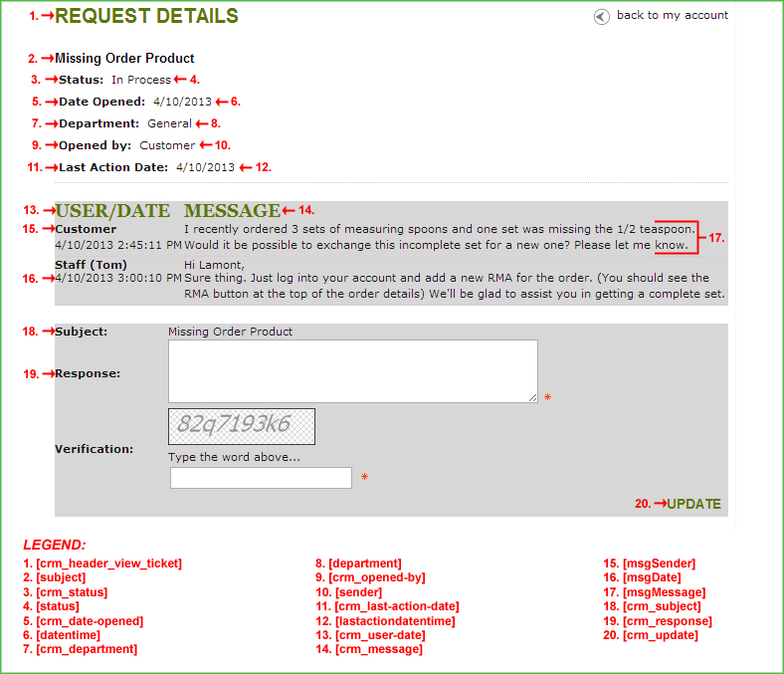The height and width of the screenshot is (674, 784).
Task: Click the USER/DATE column header
Action: [111, 211]
